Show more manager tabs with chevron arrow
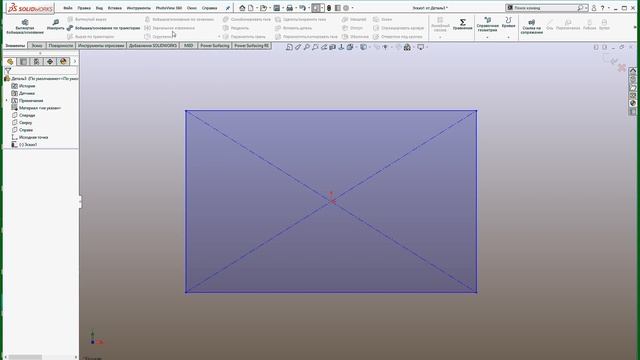 pos(75,61)
